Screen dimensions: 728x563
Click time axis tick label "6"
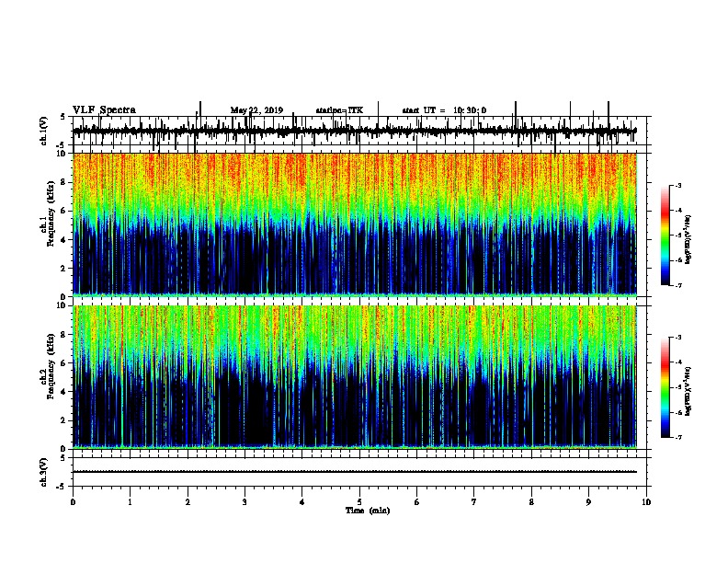tap(417, 502)
